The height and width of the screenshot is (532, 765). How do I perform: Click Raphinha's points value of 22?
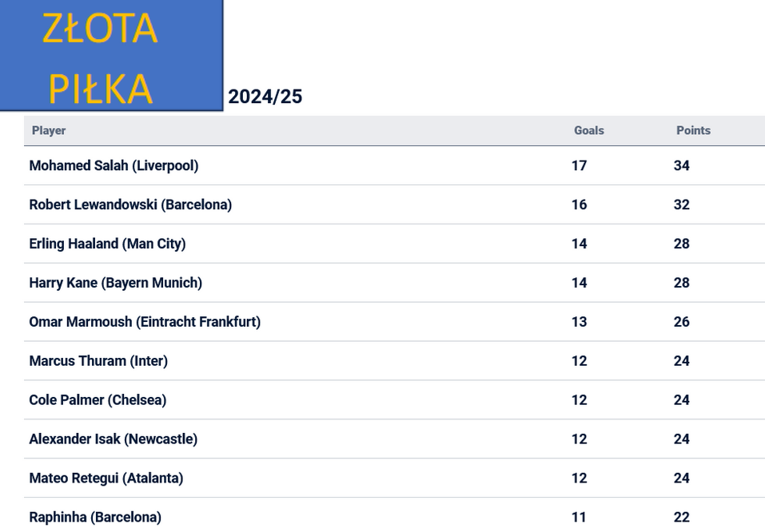coord(681,517)
